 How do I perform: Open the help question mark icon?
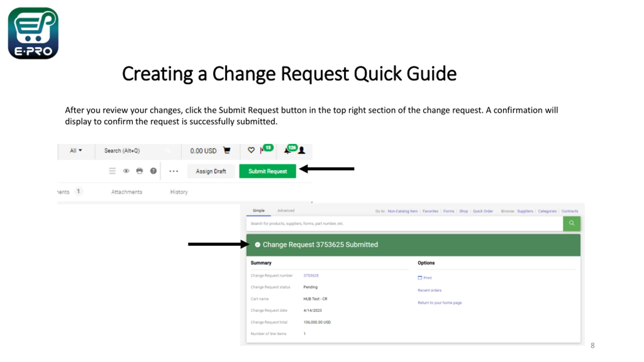click(x=153, y=171)
